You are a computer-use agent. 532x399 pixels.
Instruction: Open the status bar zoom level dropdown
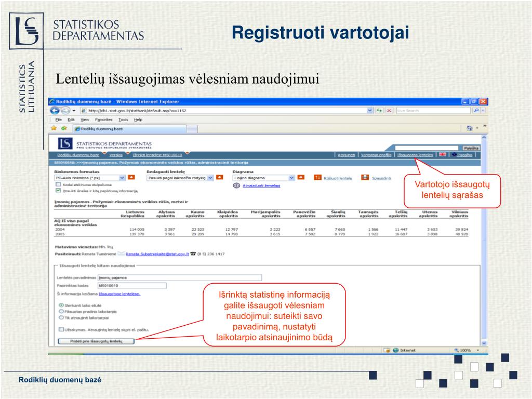(478, 350)
